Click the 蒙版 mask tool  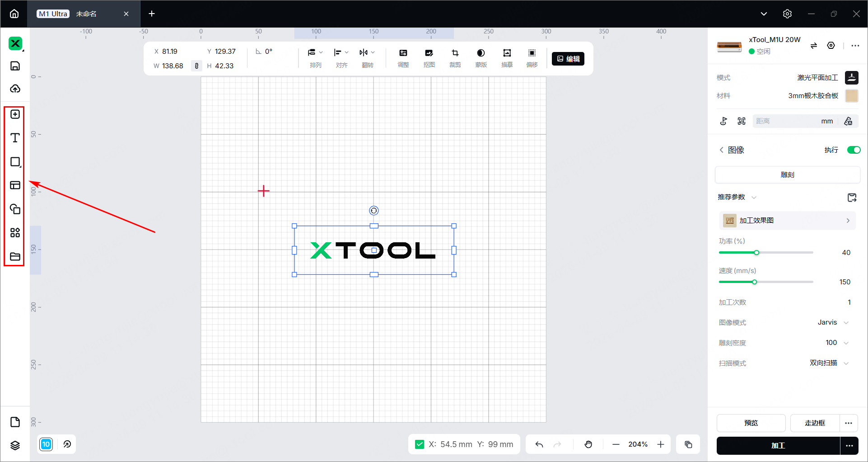pyautogui.click(x=481, y=58)
